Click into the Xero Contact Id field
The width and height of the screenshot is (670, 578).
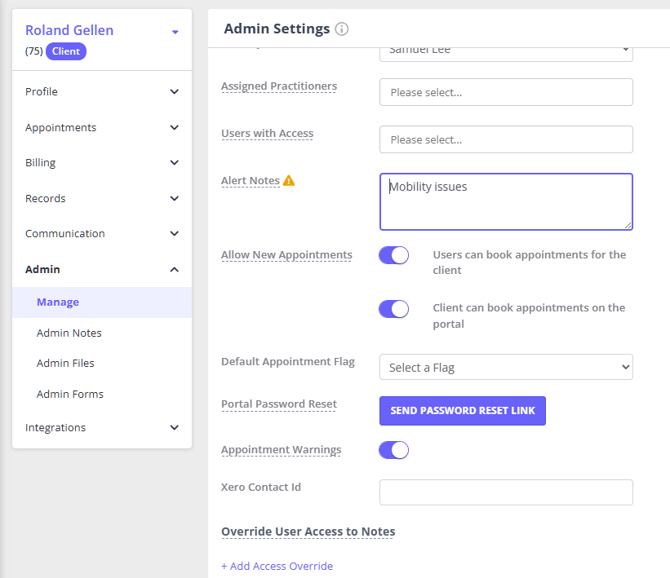click(506, 492)
